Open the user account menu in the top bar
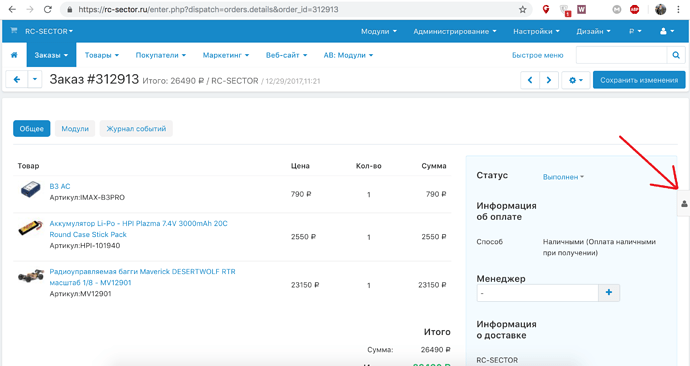 [667, 31]
